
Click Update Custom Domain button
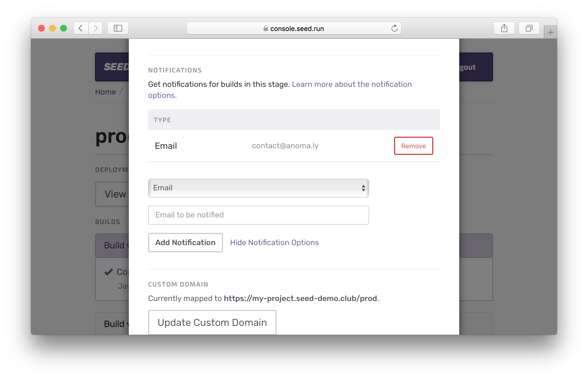[212, 322]
